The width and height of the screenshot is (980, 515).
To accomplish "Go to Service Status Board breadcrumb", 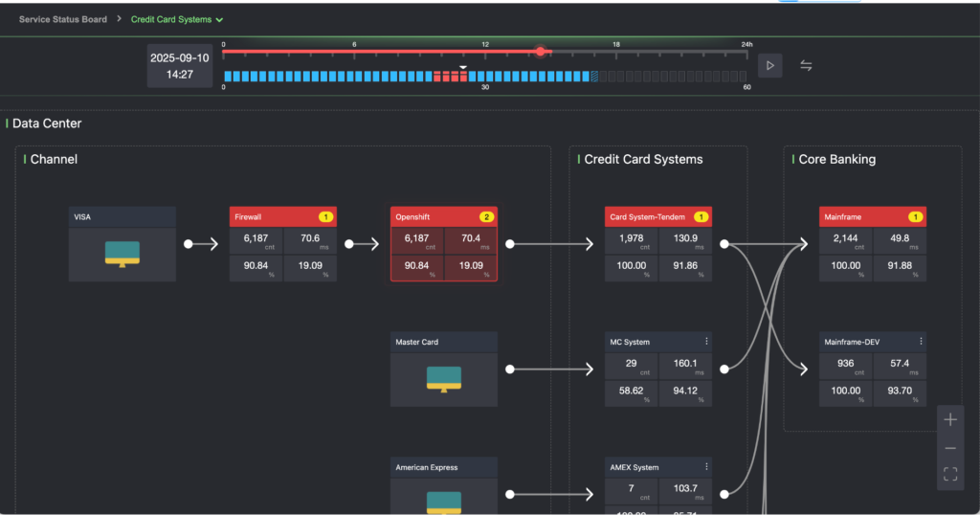I will pyautogui.click(x=63, y=19).
